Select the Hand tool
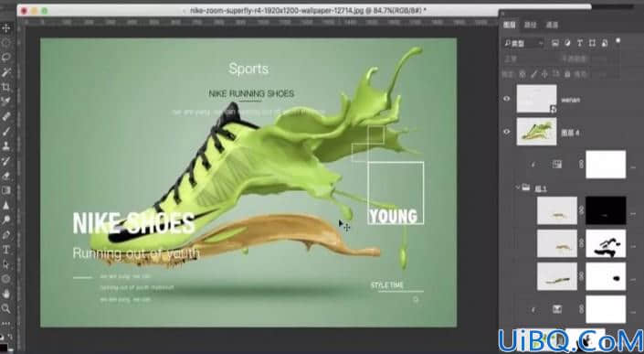Viewport: 644px width, 354px height. [x=6, y=294]
